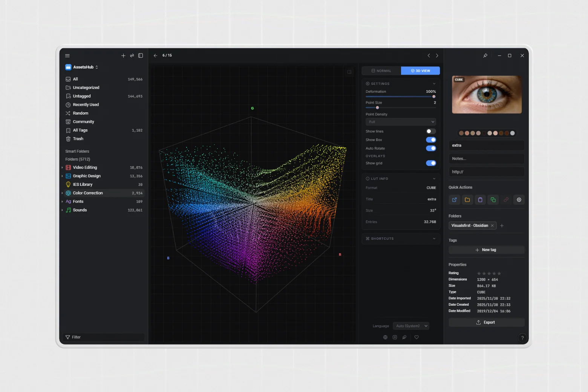Click the open-externally quick action icon

[x=454, y=200]
